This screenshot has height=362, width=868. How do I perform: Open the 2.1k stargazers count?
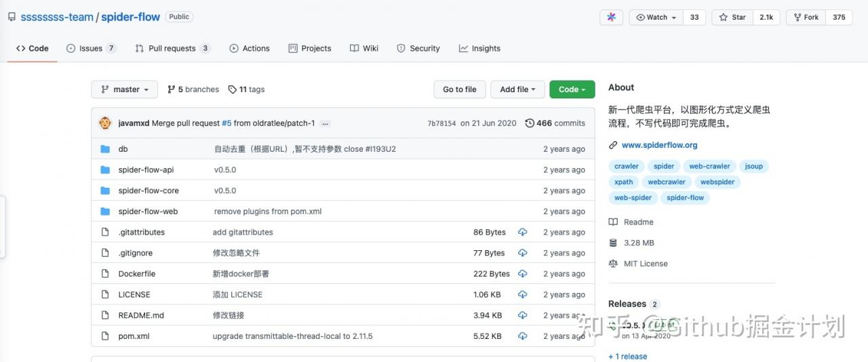766,18
